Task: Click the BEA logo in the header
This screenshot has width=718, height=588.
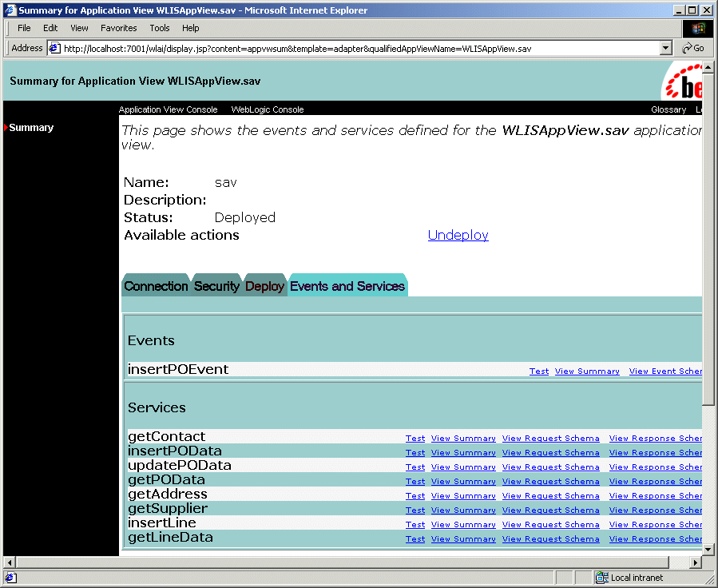Action: click(x=683, y=81)
